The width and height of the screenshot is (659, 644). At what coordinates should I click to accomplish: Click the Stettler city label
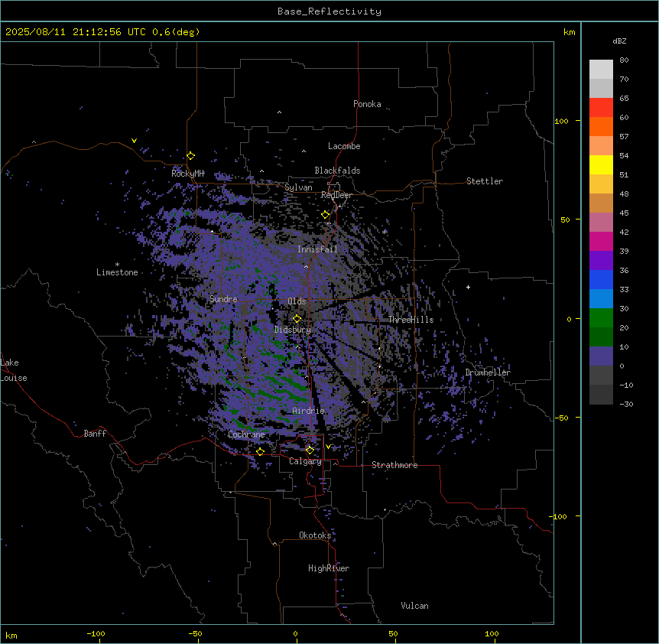click(x=485, y=181)
